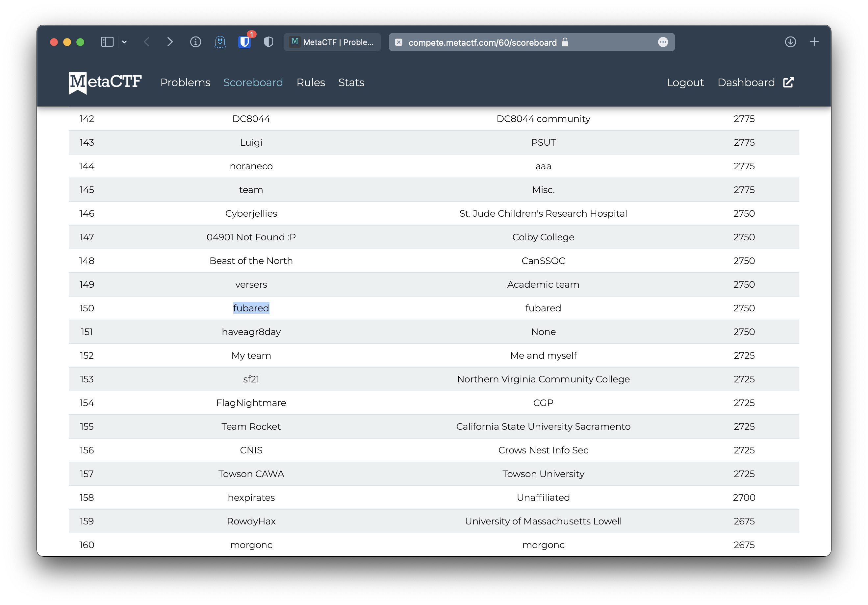Viewport: 868px width, 605px height.
Task: Select team name Luigi
Action: (251, 142)
